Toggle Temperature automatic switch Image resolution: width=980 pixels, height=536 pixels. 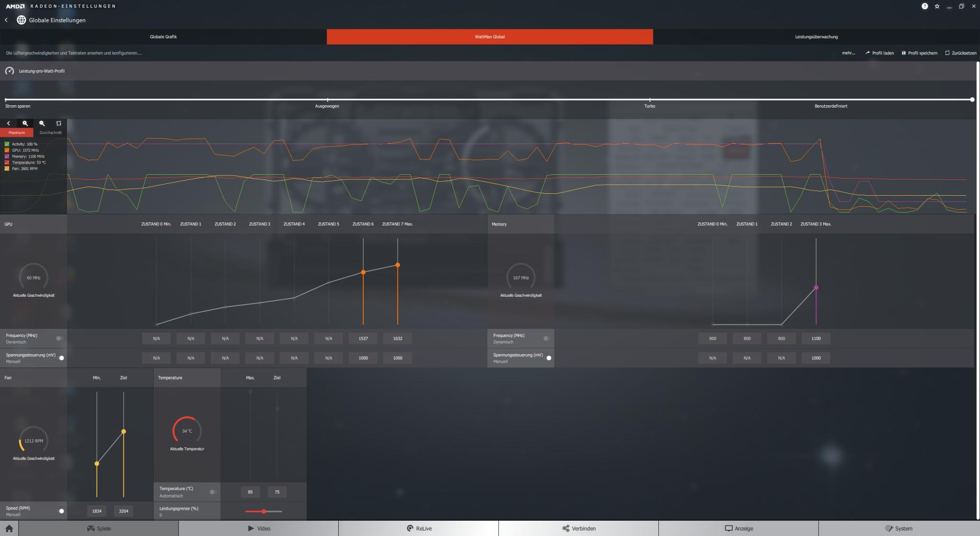213,492
